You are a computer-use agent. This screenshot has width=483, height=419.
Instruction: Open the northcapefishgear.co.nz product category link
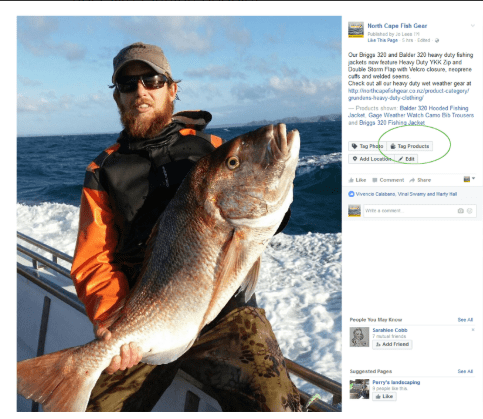click(x=409, y=94)
